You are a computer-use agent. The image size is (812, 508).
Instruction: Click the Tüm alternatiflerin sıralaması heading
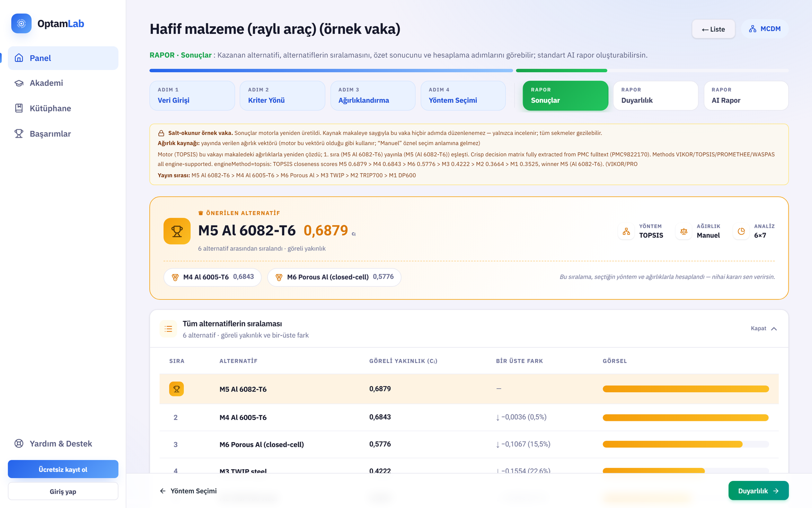coord(232,324)
